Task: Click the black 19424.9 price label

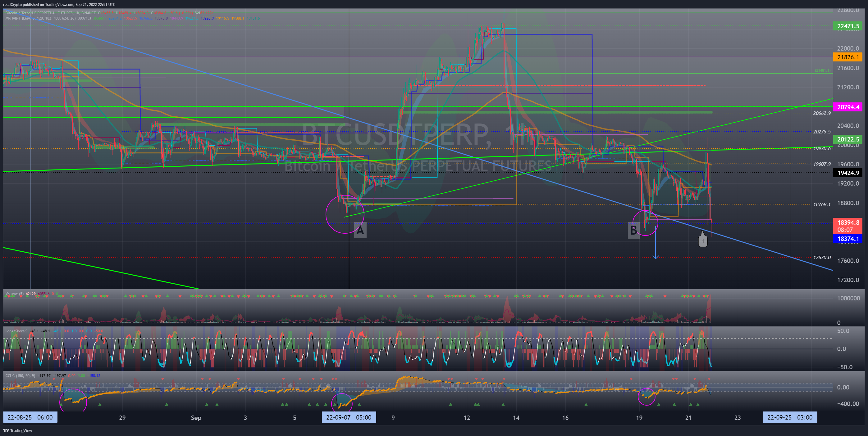Action: point(848,173)
